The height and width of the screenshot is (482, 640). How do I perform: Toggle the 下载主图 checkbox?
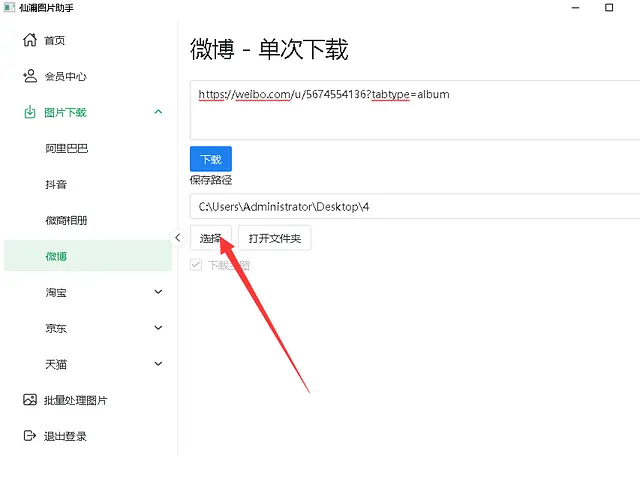196,265
